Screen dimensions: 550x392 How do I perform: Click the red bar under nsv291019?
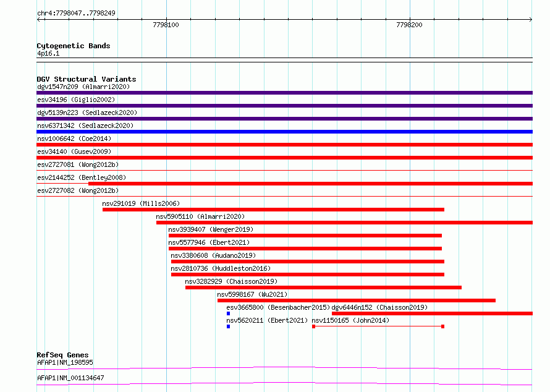point(273,210)
